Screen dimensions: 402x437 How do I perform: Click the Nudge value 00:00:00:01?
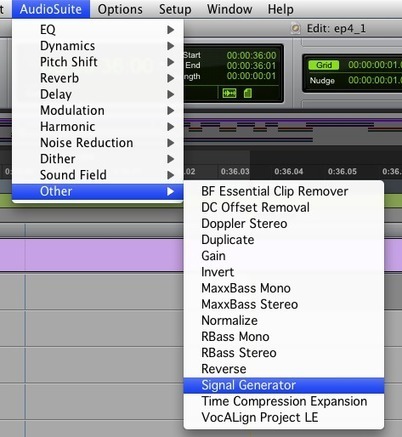click(x=375, y=80)
